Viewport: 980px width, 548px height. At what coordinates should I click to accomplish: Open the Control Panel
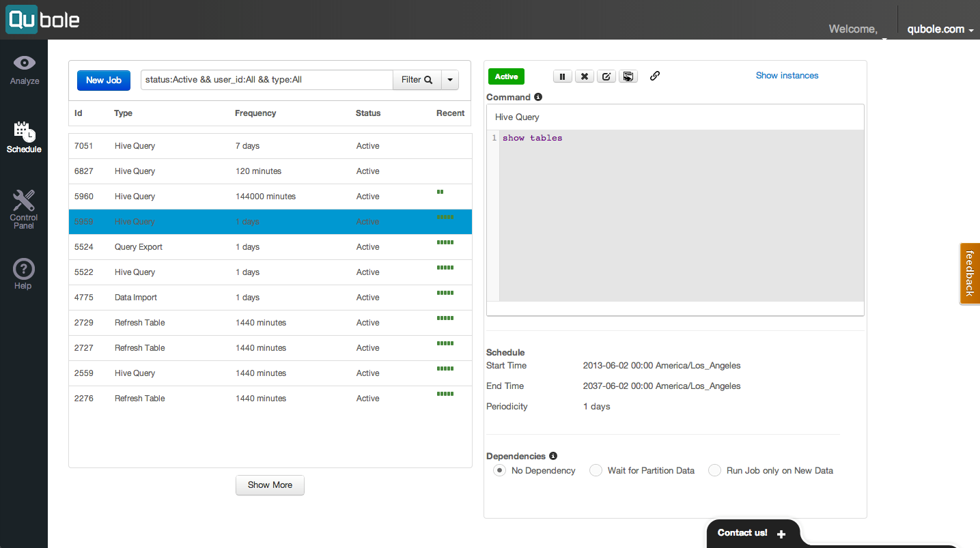tap(24, 210)
